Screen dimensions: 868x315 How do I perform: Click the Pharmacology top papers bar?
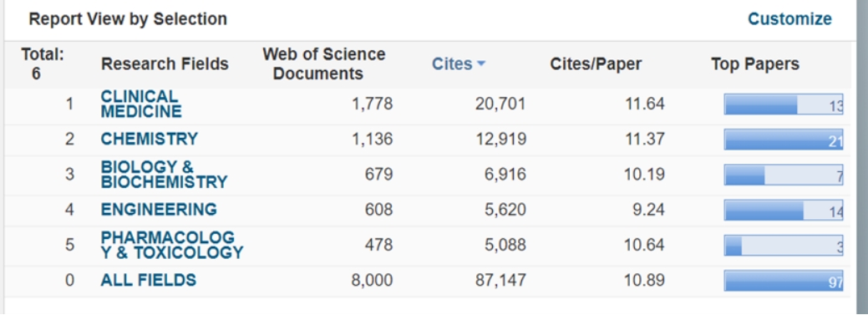point(784,246)
